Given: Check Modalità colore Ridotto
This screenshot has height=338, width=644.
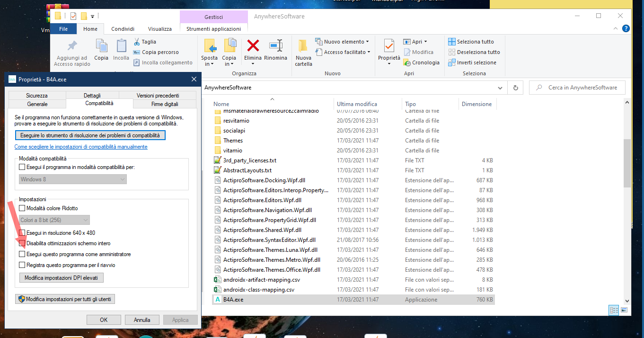Looking at the screenshot, I should click(x=22, y=208).
